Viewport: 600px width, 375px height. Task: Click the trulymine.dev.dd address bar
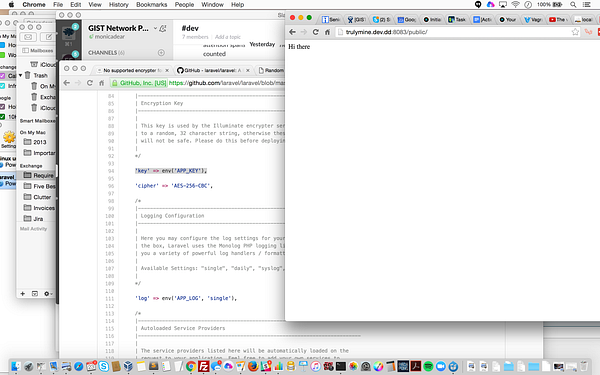tap(453, 32)
